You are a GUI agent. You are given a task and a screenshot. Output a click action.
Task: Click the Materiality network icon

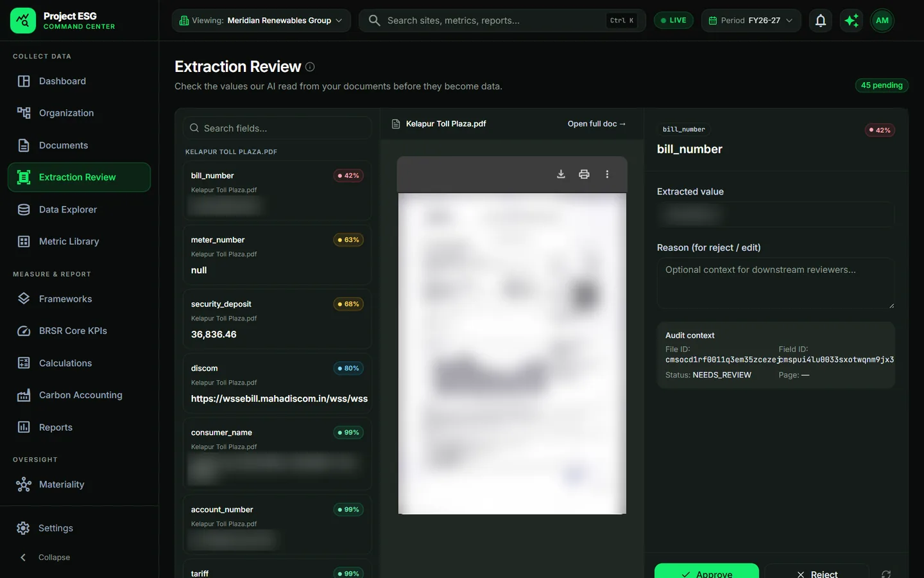click(24, 484)
